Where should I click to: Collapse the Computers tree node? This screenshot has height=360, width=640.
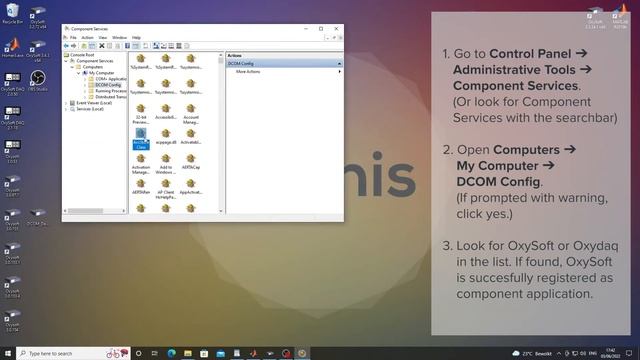tap(72, 67)
